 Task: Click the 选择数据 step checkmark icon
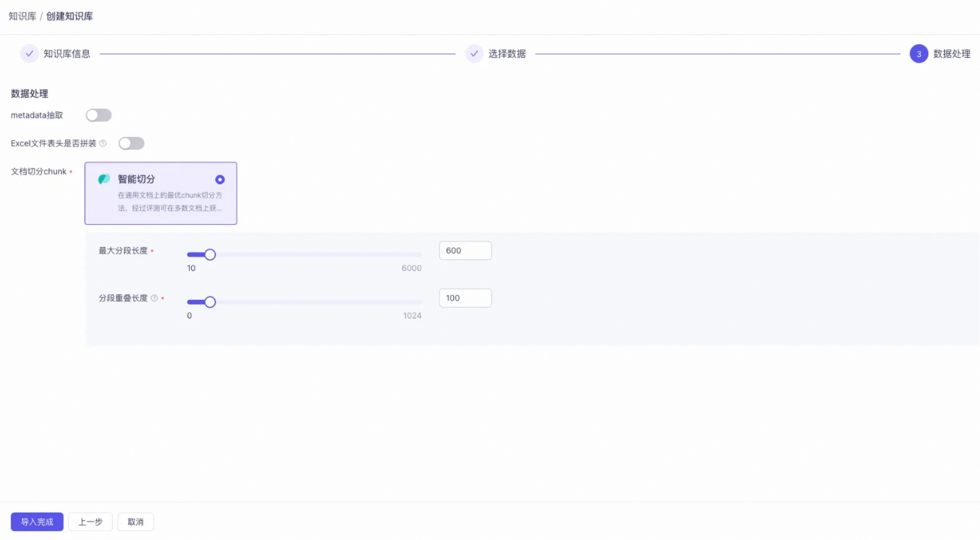tap(475, 54)
